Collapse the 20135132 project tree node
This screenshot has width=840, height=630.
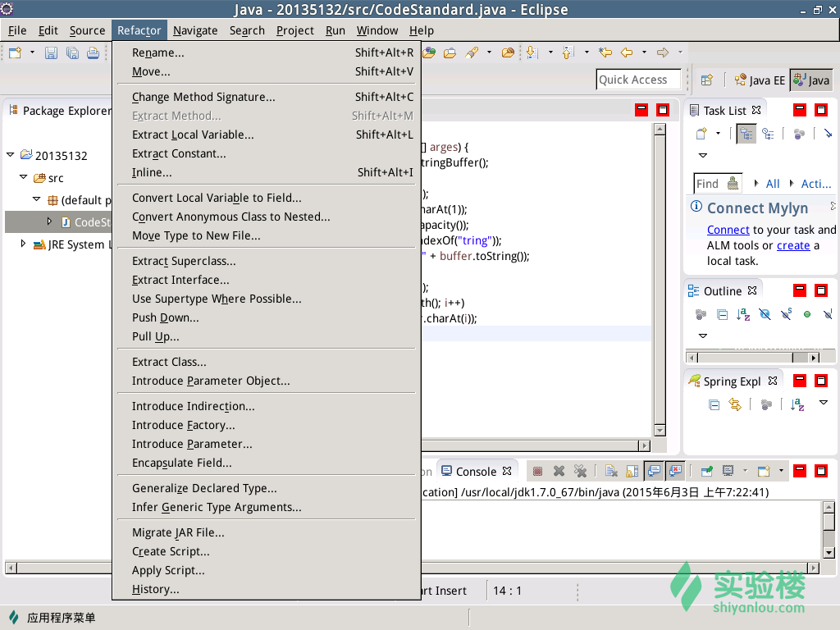click(10, 155)
